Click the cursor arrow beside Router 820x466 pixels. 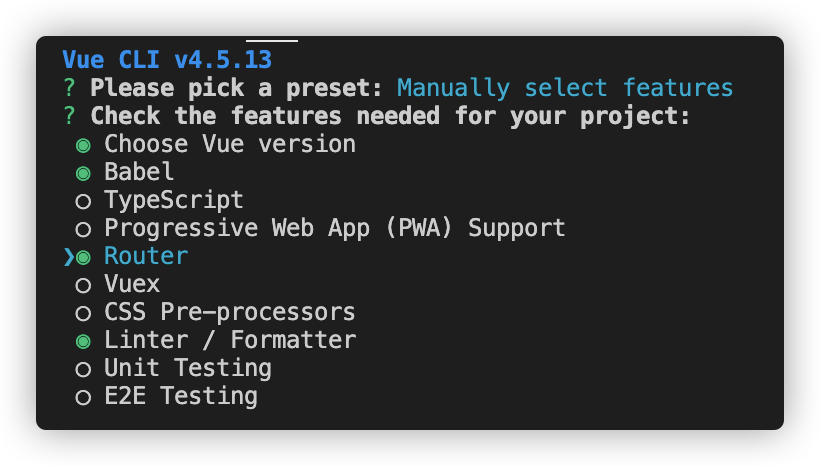(x=68, y=257)
